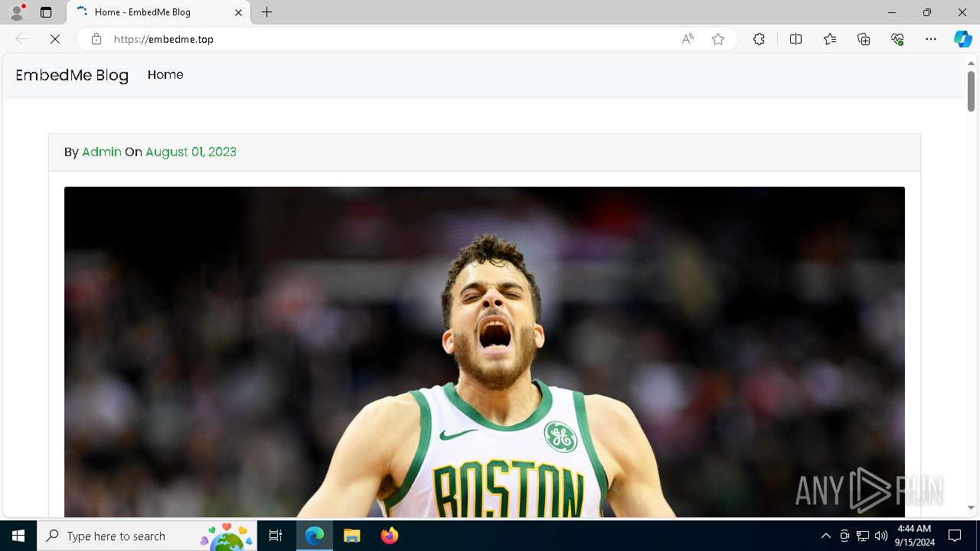Click the taskbar search box
Viewport: 980px width, 551px height.
pyautogui.click(x=147, y=536)
